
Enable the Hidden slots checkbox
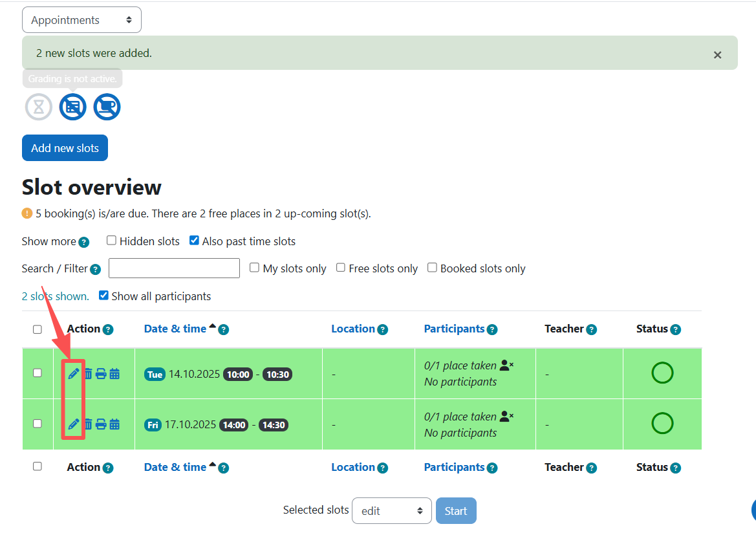pyautogui.click(x=111, y=241)
